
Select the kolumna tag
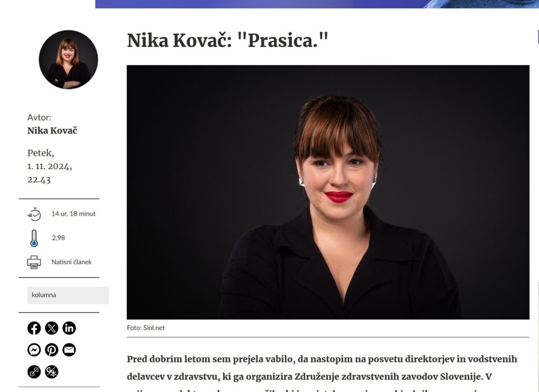coord(68,295)
